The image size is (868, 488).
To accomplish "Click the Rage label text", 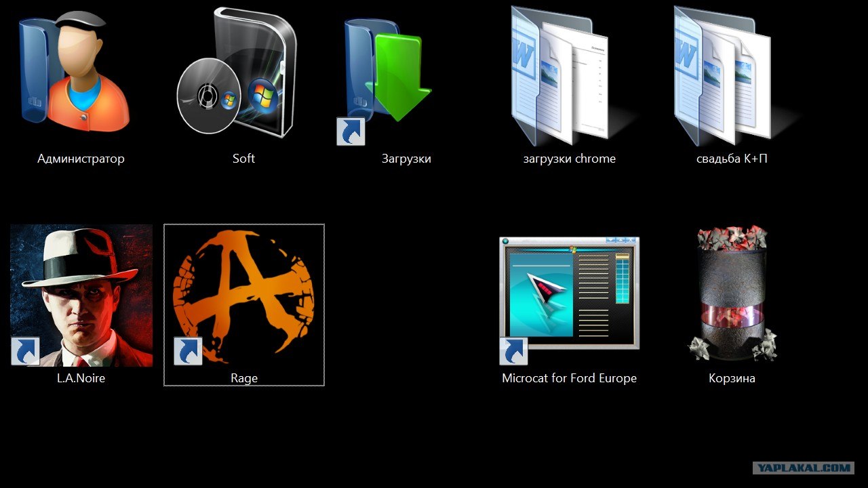I will point(244,379).
